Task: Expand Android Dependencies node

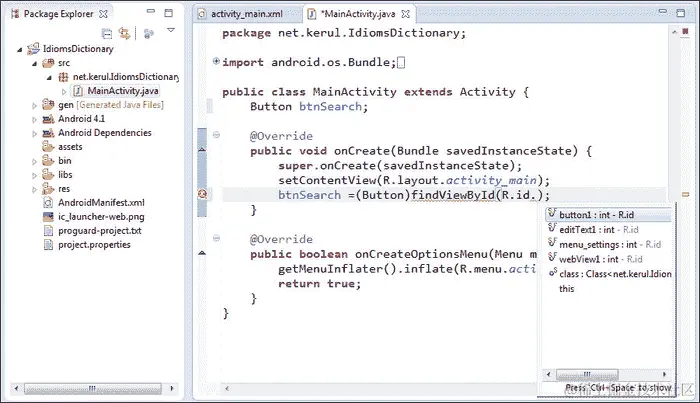Action: click(x=34, y=133)
